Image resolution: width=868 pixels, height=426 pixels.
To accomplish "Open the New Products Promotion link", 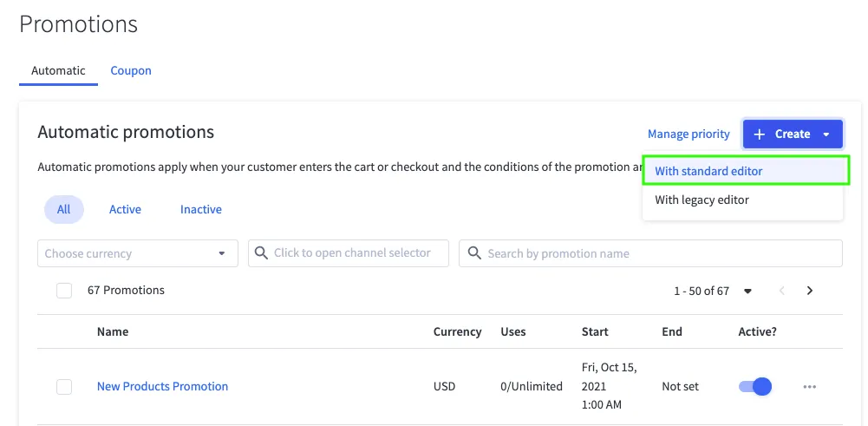I will pos(162,387).
